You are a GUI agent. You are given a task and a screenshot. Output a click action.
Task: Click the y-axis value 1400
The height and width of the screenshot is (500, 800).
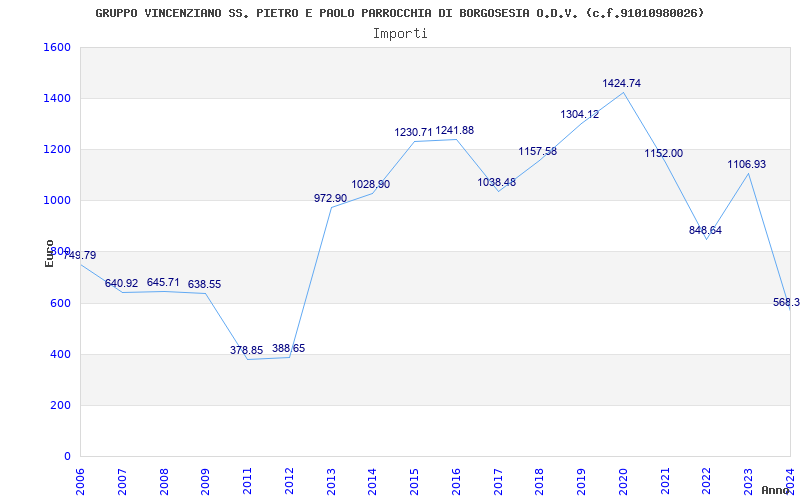point(57,98)
